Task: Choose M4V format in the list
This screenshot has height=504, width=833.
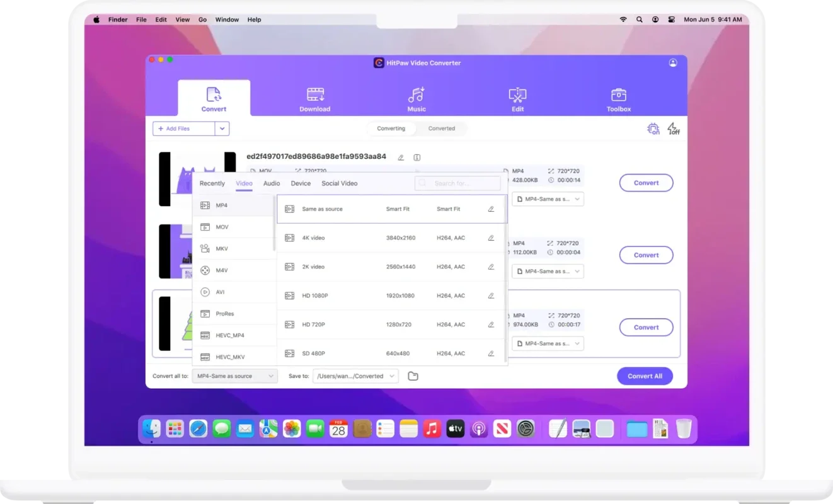Action: [233, 270]
